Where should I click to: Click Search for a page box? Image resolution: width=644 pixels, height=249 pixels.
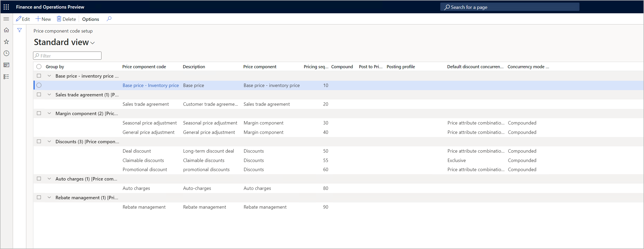(x=510, y=7)
